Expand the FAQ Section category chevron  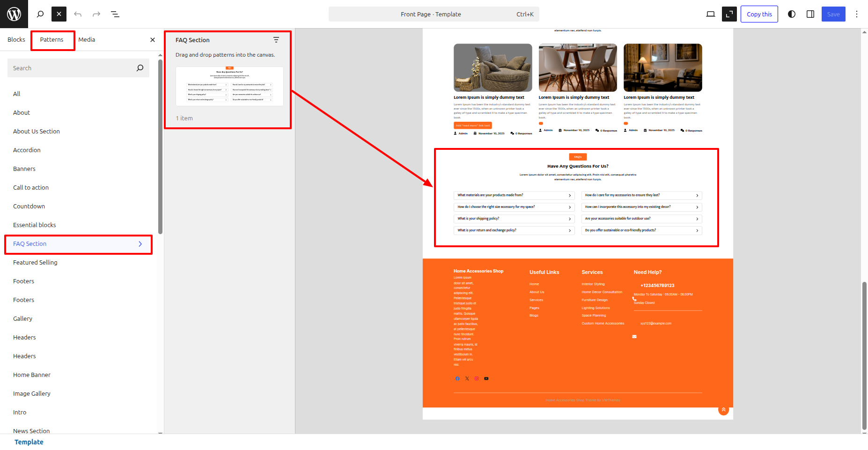(x=140, y=244)
